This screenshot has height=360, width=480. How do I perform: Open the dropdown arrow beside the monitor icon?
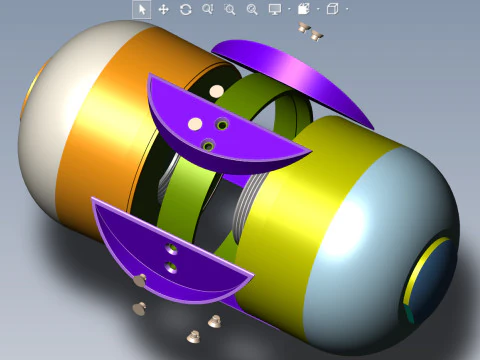click(x=289, y=9)
